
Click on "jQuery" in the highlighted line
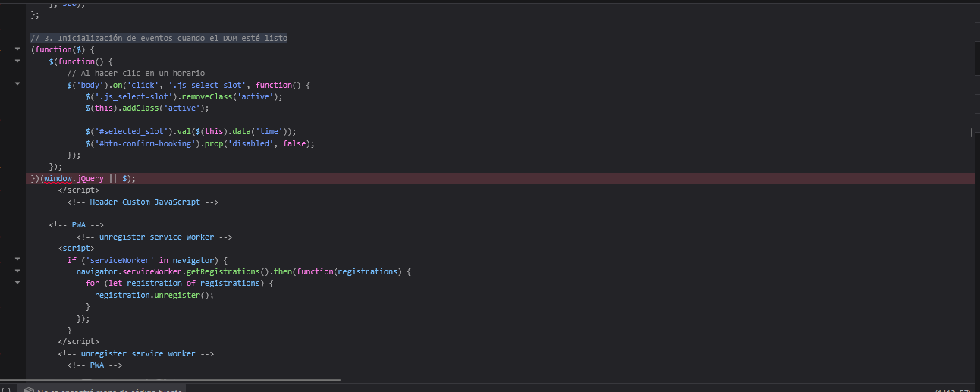click(90, 179)
